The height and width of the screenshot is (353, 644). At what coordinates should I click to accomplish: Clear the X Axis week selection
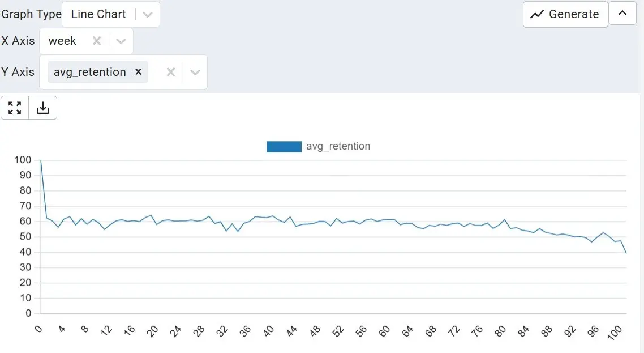pos(97,41)
